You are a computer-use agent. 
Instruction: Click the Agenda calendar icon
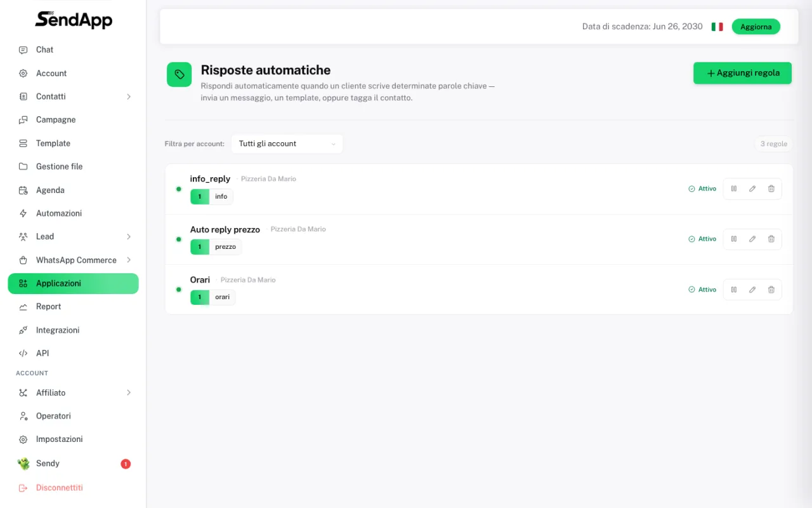click(x=23, y=190)
